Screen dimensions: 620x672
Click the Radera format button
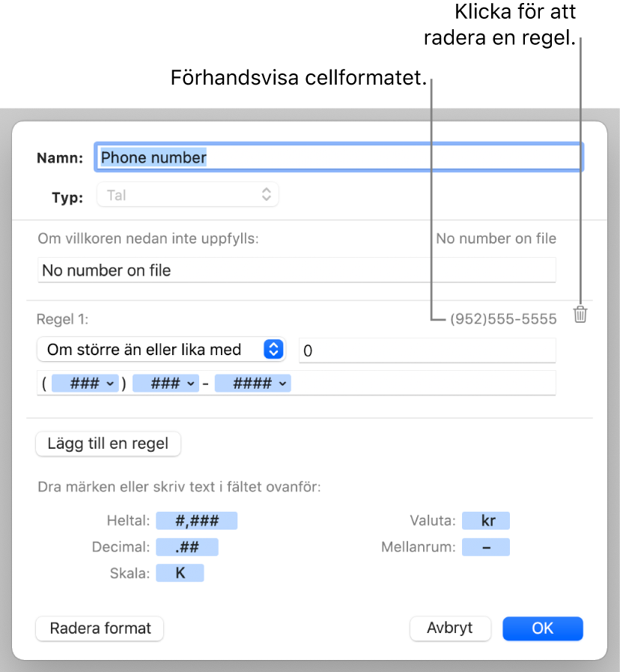[x=100, y=629]
